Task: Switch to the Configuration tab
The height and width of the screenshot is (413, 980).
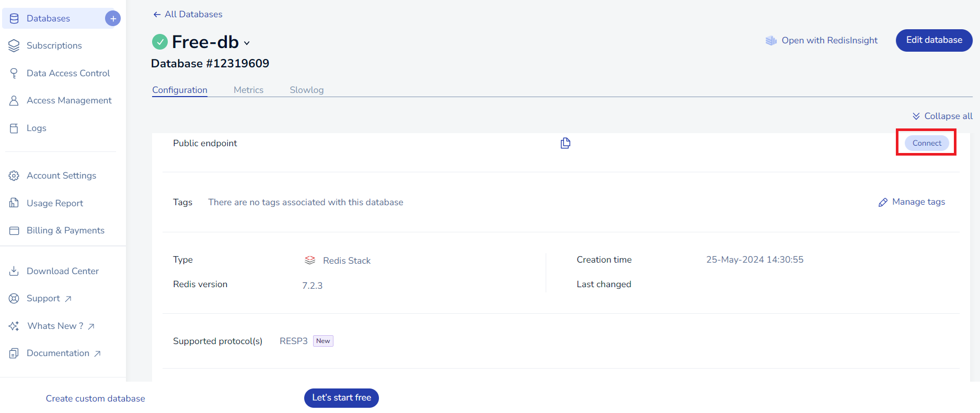Action: [x=180, y=90]
